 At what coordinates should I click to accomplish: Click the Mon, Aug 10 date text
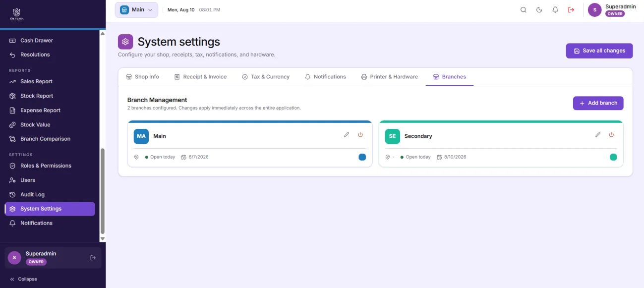[x=181, y=10]
